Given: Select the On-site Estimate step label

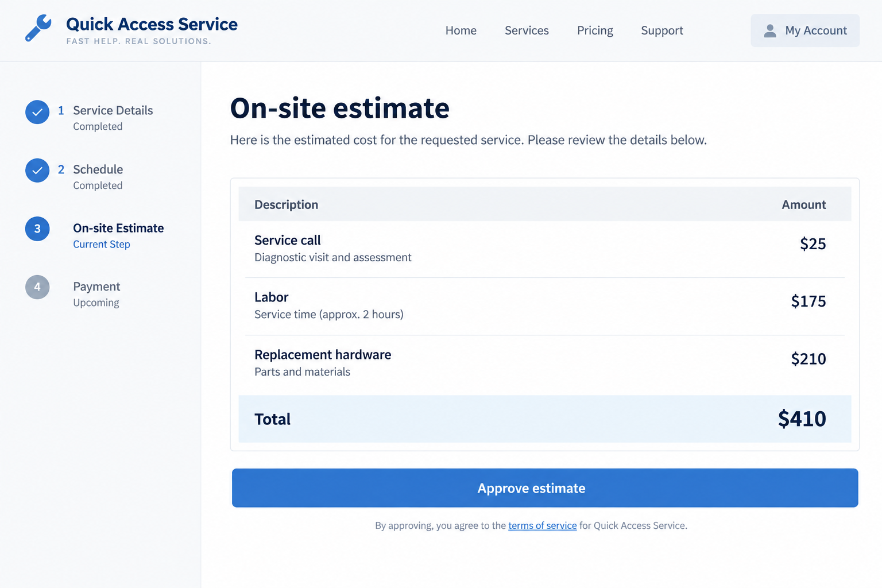Looking at the screenshot, I should 118,228.
